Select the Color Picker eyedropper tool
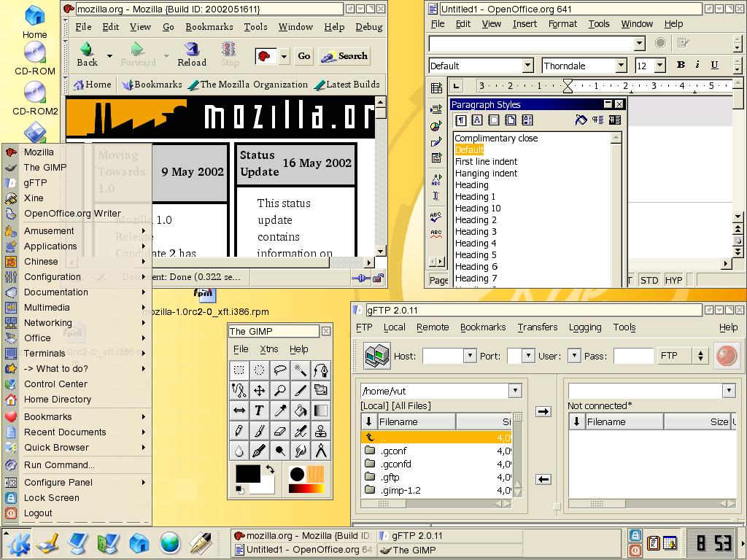This screenshot has width=747, height=560. 279,411
